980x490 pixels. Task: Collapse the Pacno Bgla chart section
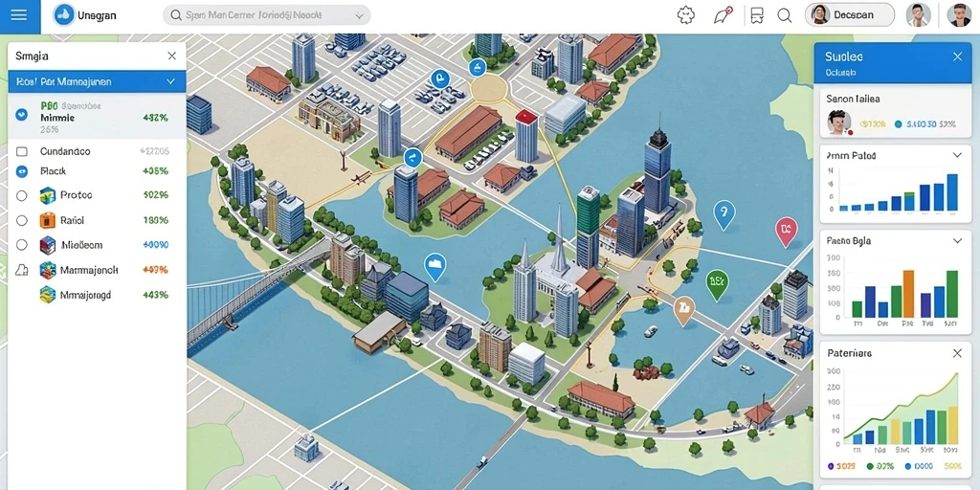957,240
